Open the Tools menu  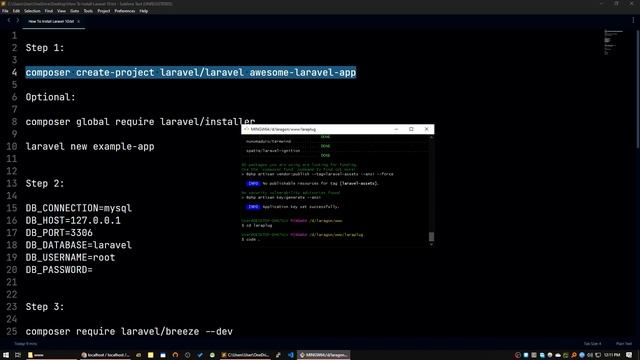(x=88, y=11)
